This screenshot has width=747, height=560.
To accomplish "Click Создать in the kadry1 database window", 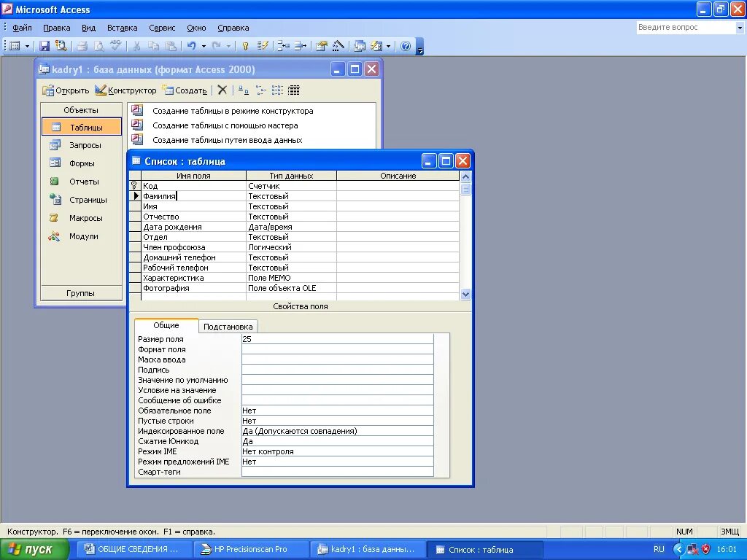I will 185,90.
